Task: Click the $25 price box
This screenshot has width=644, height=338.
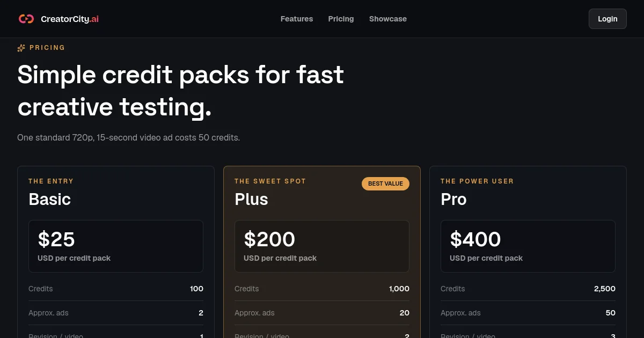Action: coord(116,246)
